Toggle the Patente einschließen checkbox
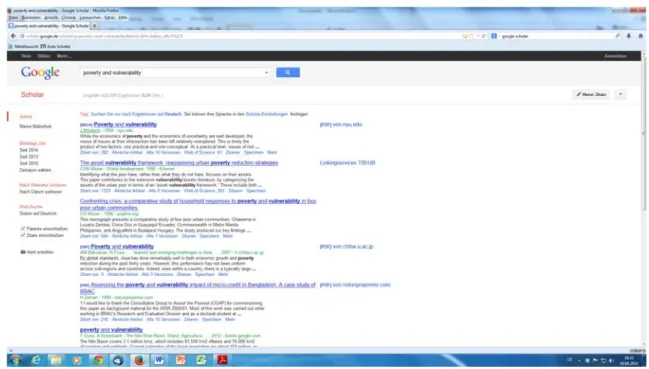649x369 pixels. point(23,228)
